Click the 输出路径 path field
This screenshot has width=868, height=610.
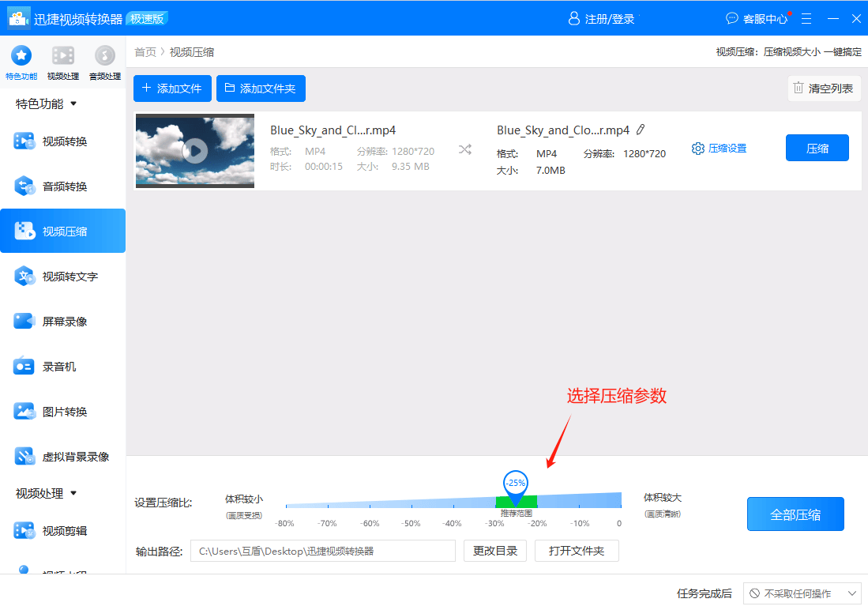click(323, 551)
